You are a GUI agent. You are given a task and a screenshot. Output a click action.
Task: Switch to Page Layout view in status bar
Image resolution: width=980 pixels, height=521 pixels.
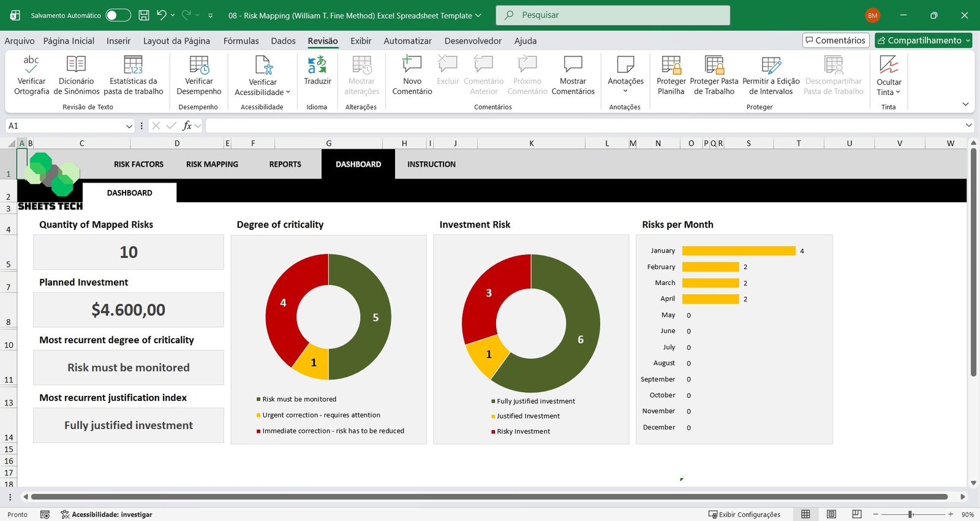pyautogui.click(x=831, y=514)
